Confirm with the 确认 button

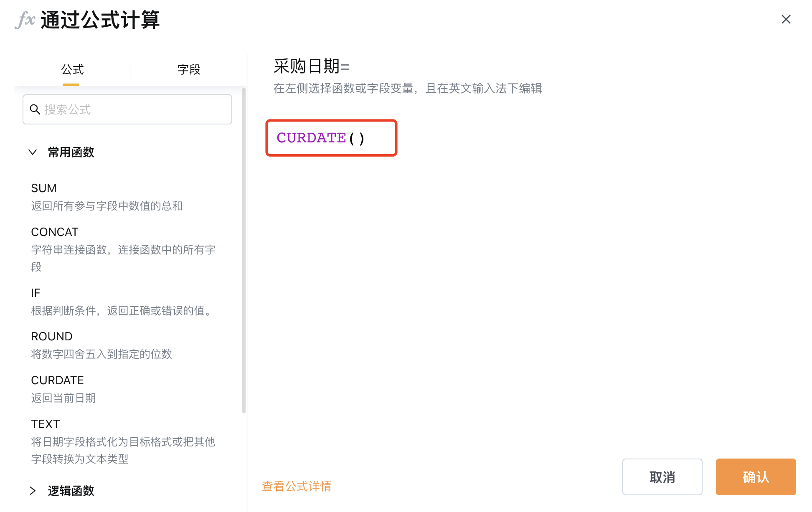tap(756, 477)
